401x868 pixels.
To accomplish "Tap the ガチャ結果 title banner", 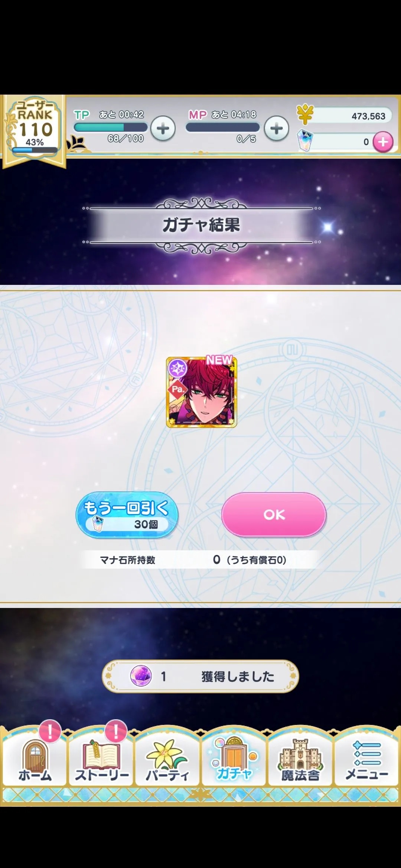I will pos(201,225).
